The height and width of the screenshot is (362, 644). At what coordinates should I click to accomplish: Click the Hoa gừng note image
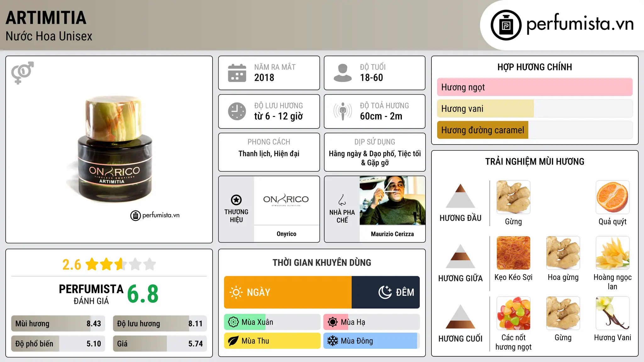click(563, 253)
